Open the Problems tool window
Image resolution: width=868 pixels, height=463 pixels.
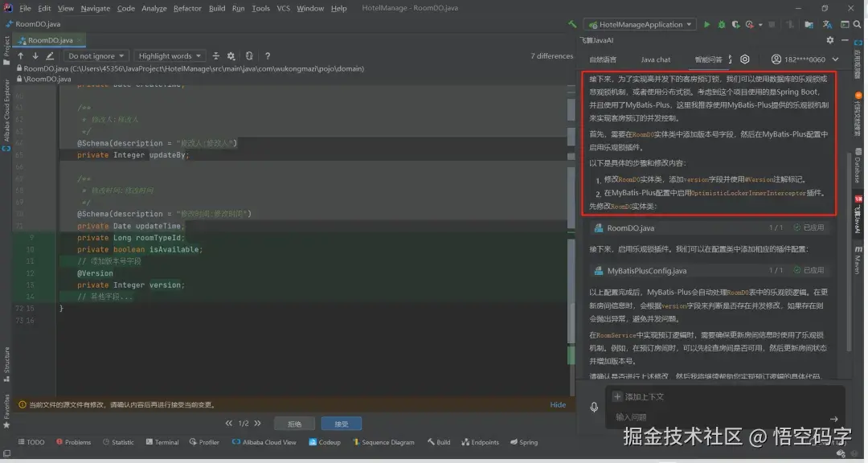74,442
